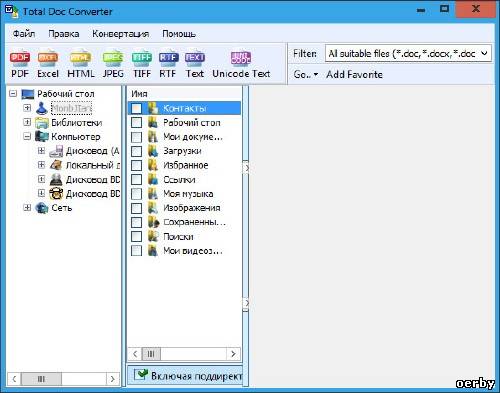Viewport: 500px width, 393px height.
Task: Click the file list horizontal scrollbar thumb
Action: pyautogui.click(x=151, y=354)
